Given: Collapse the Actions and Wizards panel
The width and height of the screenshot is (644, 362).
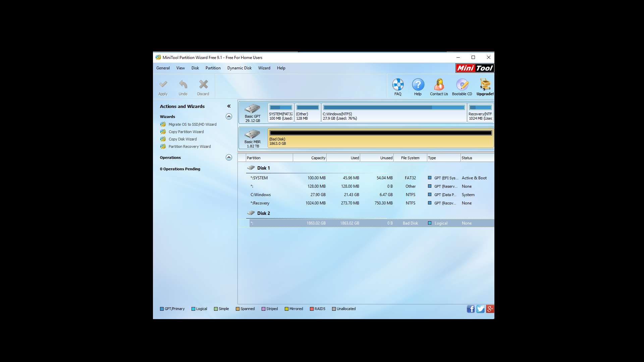Looking at the screenshot, I should point(229,106).
